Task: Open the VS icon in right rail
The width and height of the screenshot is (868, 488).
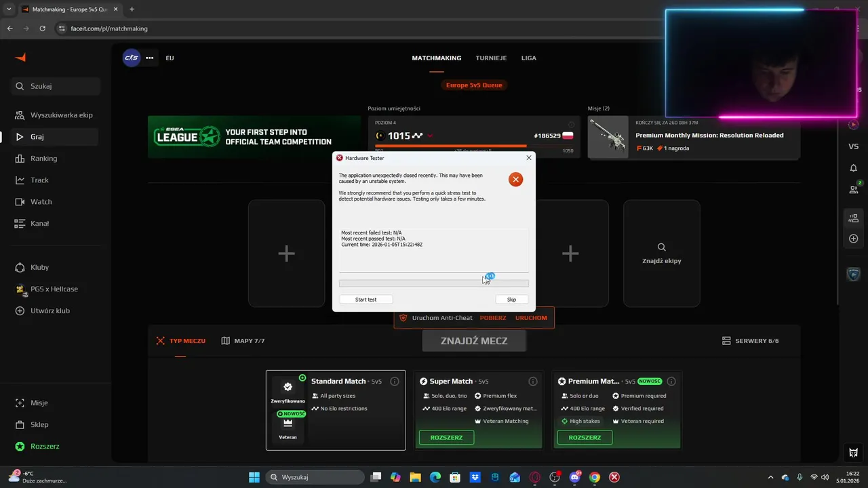Action: coord(853,146)
